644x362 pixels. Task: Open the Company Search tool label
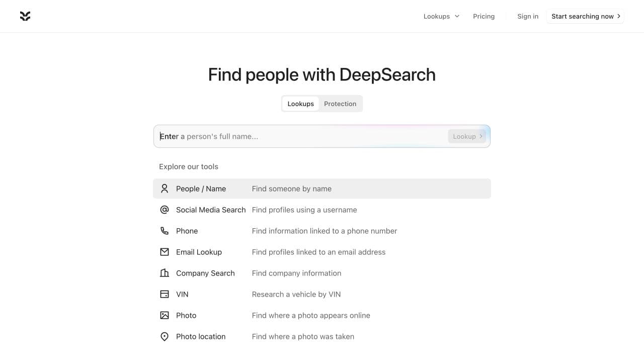pos(205,273)
